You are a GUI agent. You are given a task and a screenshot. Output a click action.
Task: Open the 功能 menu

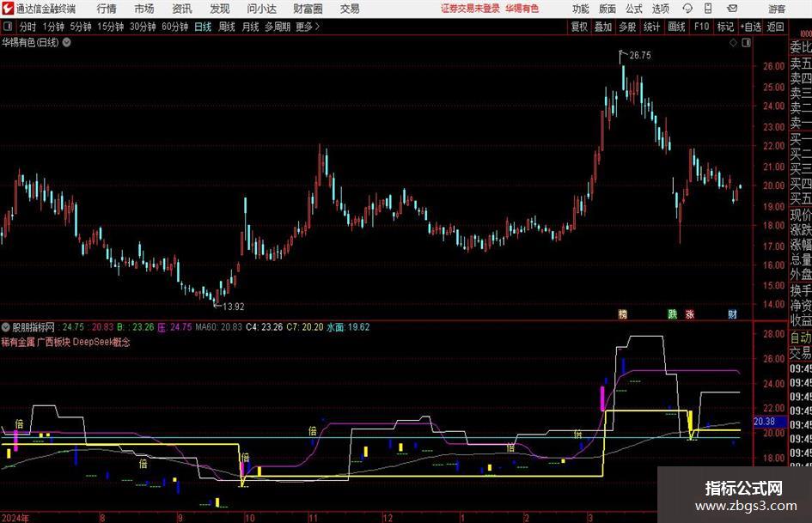[x=581, y=9]
